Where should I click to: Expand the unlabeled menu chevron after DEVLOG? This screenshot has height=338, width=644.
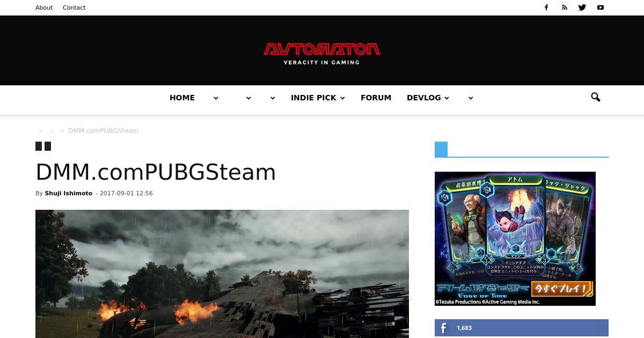point(471,98)
